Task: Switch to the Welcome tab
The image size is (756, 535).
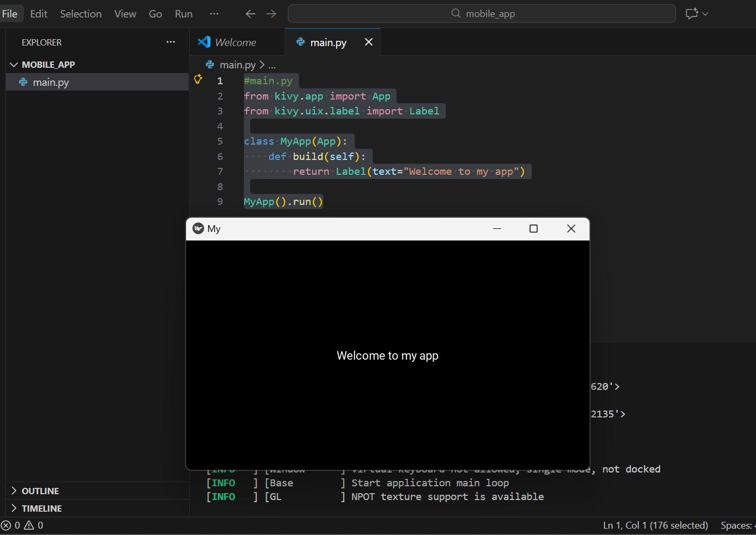Action: tap(235, 42)
